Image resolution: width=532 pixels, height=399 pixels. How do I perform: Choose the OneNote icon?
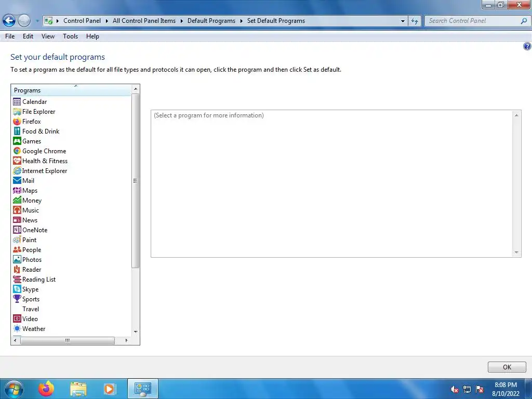point(17,230)
